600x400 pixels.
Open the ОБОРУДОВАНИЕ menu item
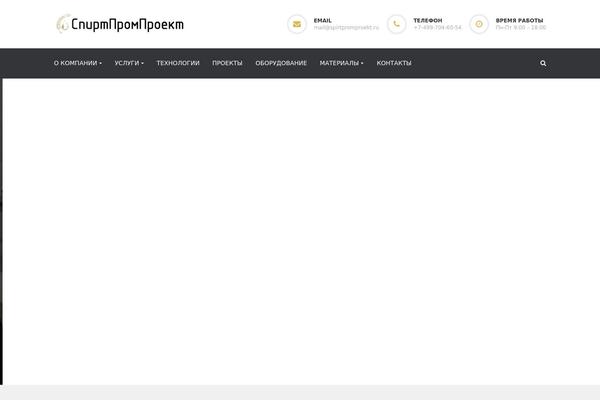click(281, 63)
